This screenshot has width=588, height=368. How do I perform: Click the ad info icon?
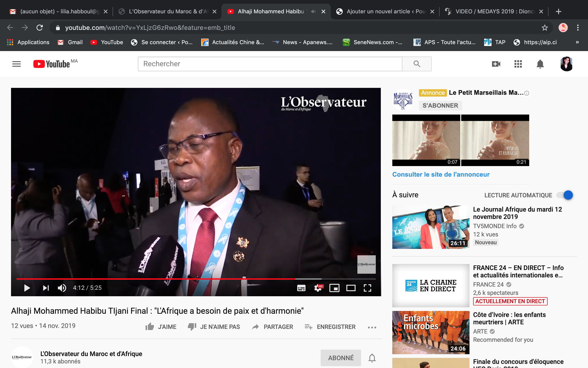pos(527,93)
